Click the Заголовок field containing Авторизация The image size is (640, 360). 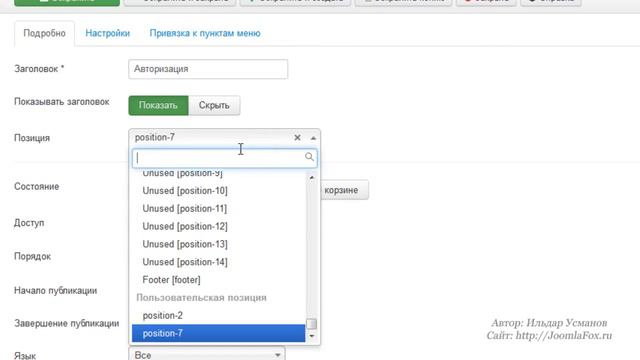(208, 69)
